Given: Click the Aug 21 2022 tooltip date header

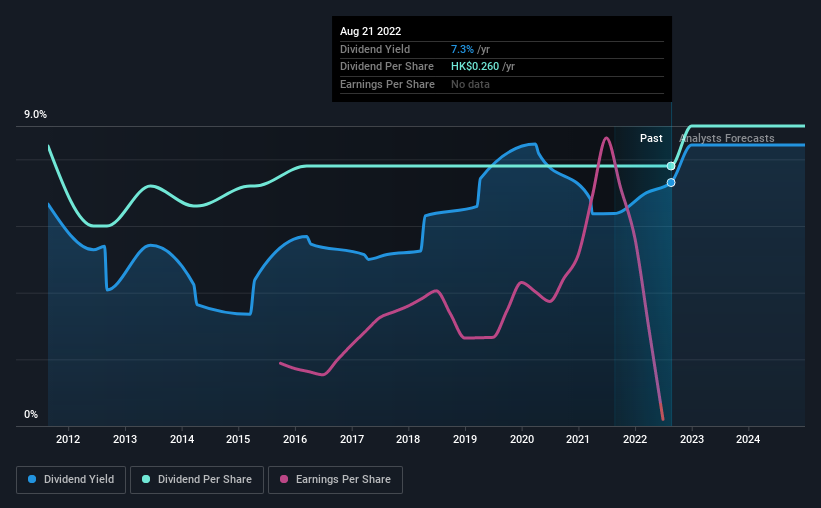Looking at the screenshot, I should tap(370, 31).
